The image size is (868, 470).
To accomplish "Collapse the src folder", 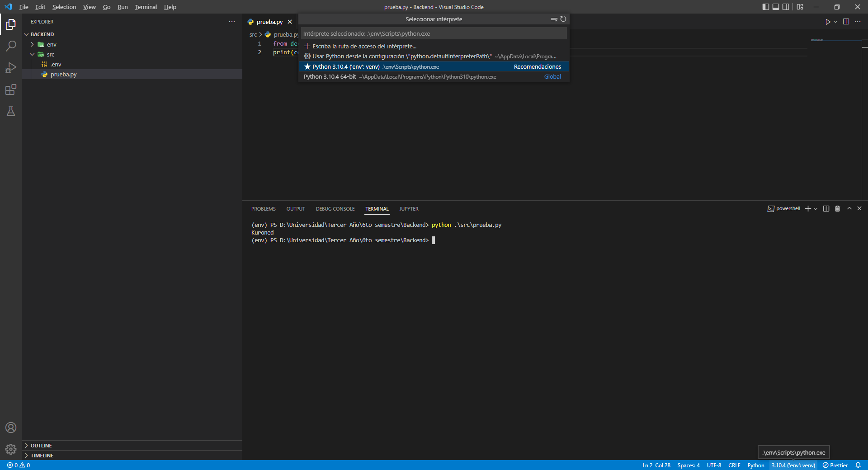I will (132, 54).
